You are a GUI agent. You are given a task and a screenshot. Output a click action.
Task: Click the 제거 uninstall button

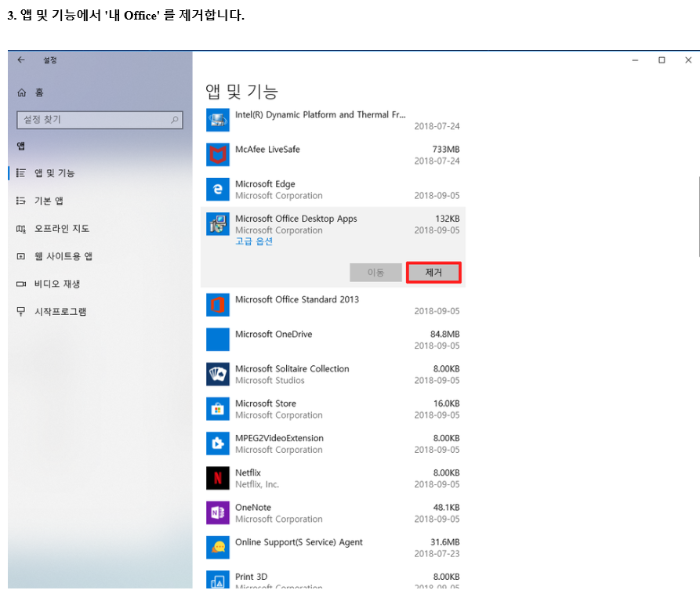433,272
